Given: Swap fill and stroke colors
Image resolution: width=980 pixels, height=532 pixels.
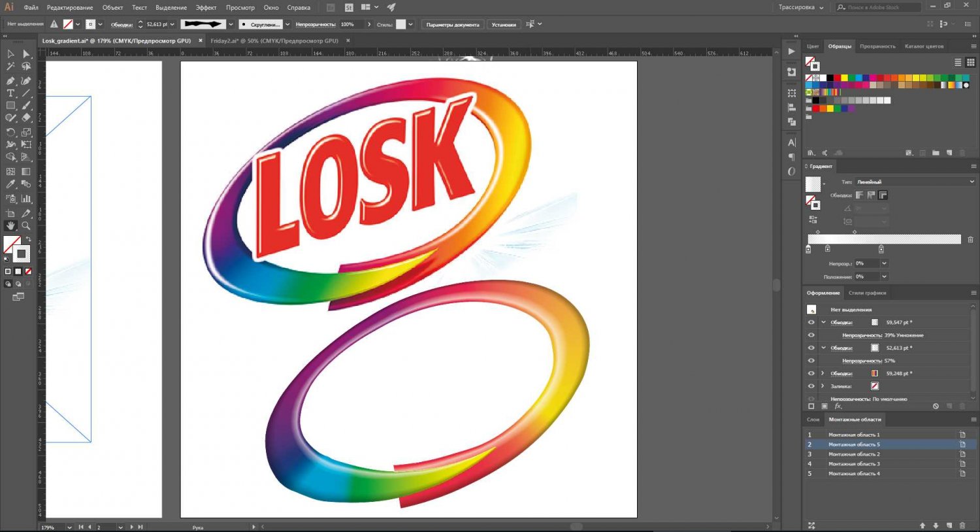Looking at the screenshot, I should pos(28,239).
